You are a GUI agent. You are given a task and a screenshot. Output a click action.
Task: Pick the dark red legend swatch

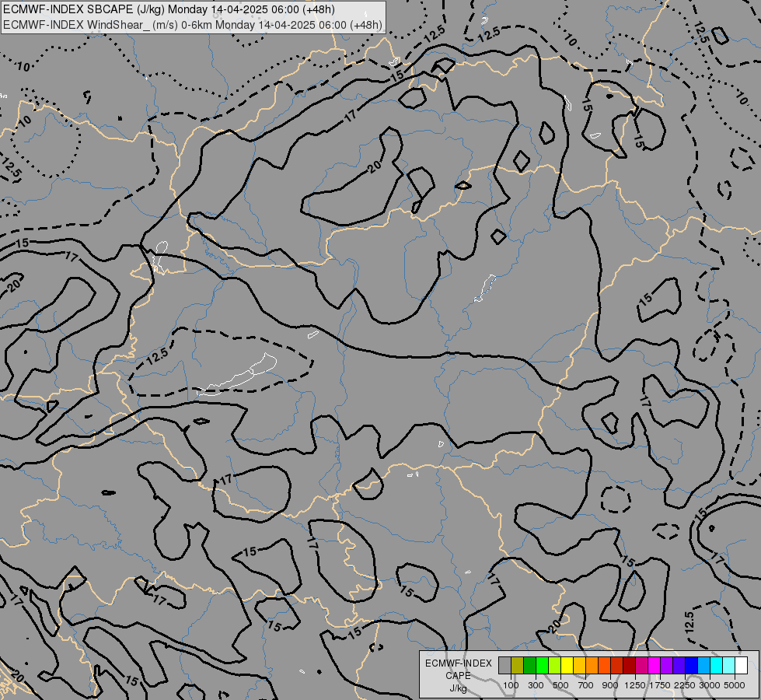click(629, 665)
